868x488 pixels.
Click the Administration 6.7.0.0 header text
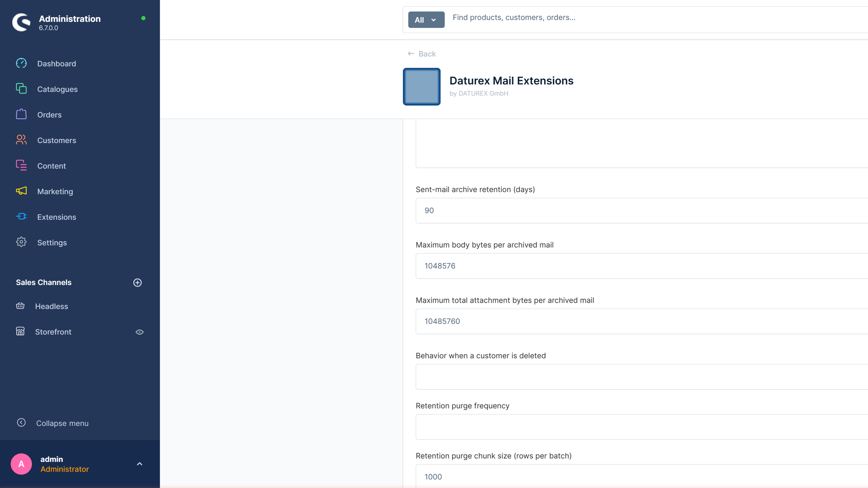pyautogui.click(x=70, y=23)
